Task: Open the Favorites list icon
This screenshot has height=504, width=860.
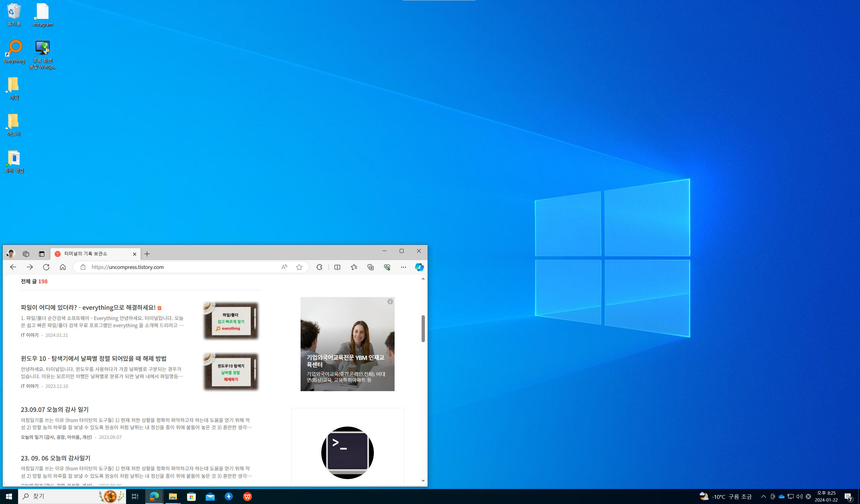Action: pyautogui.click(x=354, y=267)
